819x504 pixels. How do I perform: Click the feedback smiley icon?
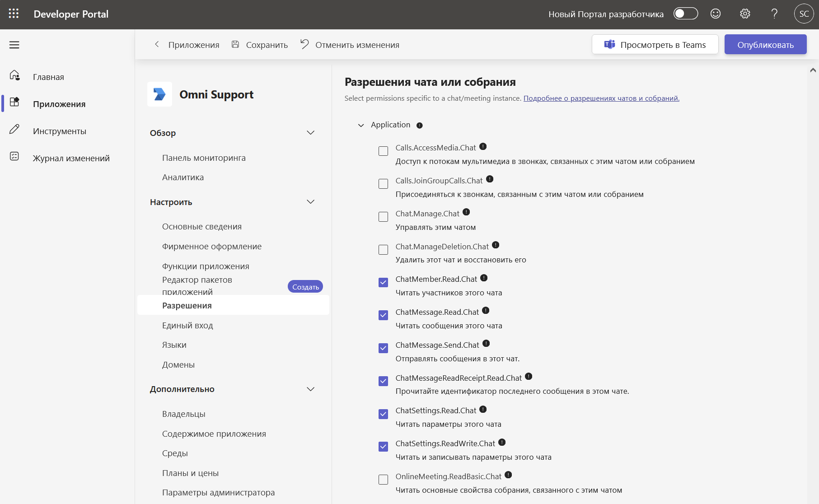coord(716,14)
